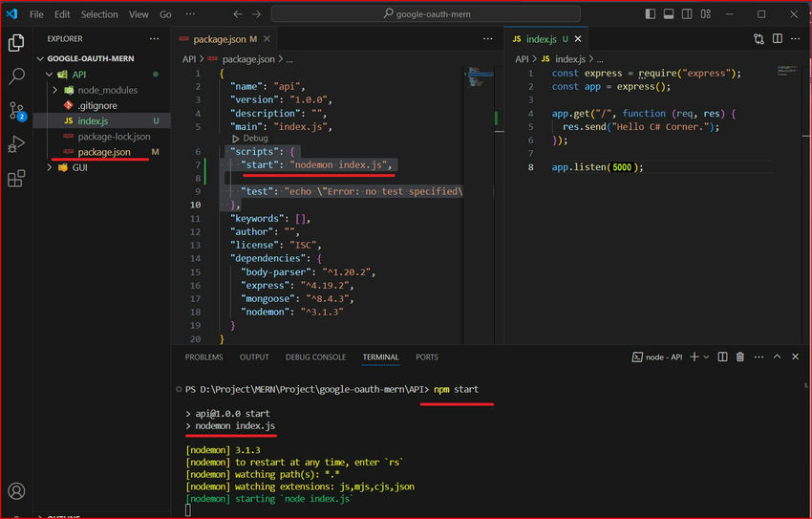Click the Debug codelens above scripts
The height and width of the screenshot is (519, 812).
(x=249, y=139)
